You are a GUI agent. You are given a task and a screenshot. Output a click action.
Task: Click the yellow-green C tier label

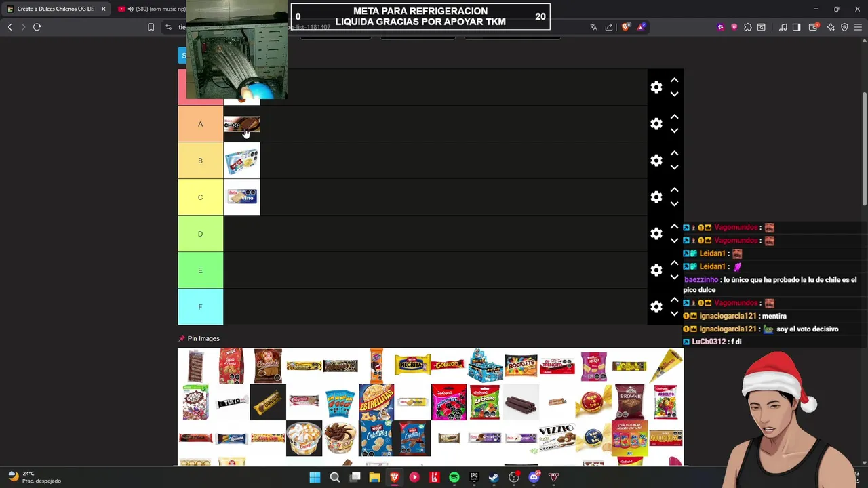[200, 197]
